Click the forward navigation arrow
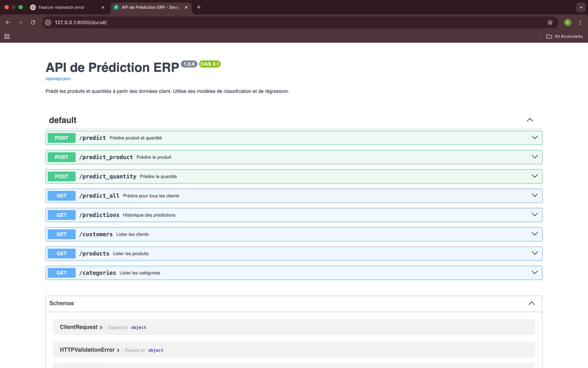The image size is (588, 368). pyautogui.click(x=20, y=22)
